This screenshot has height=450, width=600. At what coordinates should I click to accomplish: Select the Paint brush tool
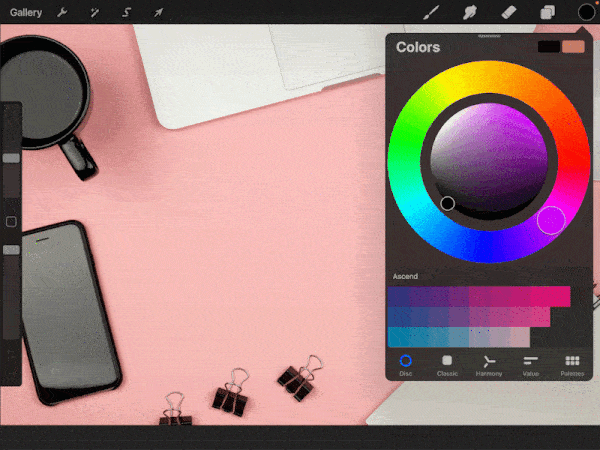(431, 12)
